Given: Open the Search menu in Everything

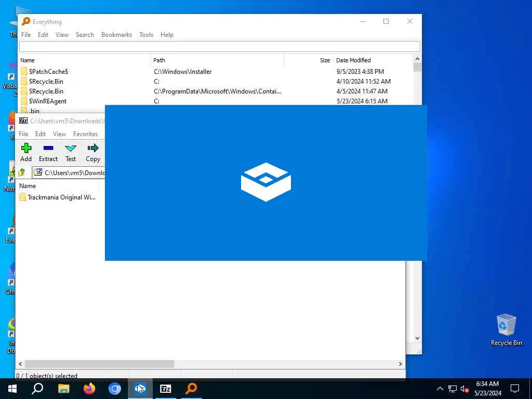Looking at the screenshot, I should pyautogui.click(x=85, y=35).
